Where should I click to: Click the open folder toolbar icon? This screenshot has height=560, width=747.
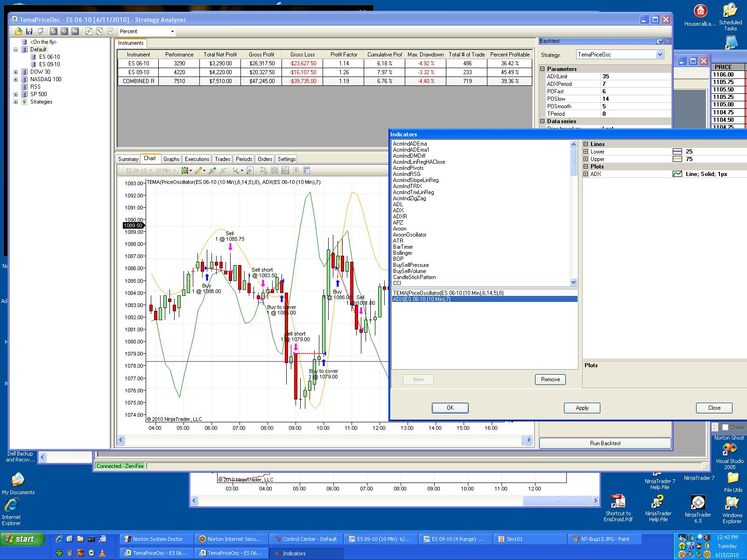[x=18, y=31]
